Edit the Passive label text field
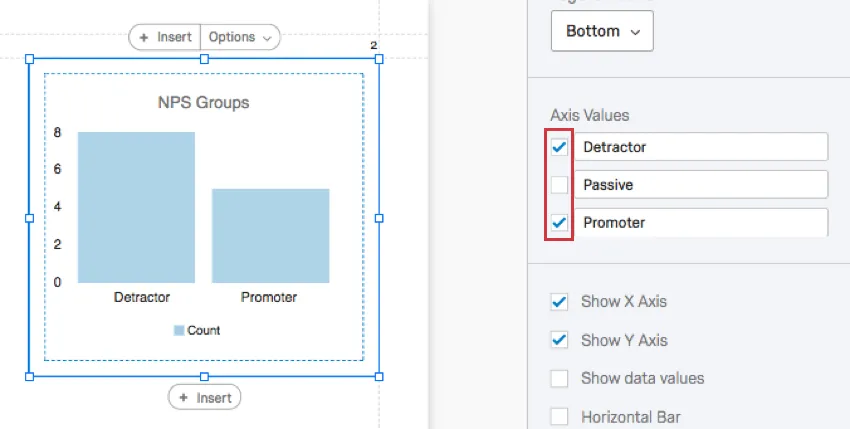The height and width of the screenshot is (429, 850). point(700,185)
